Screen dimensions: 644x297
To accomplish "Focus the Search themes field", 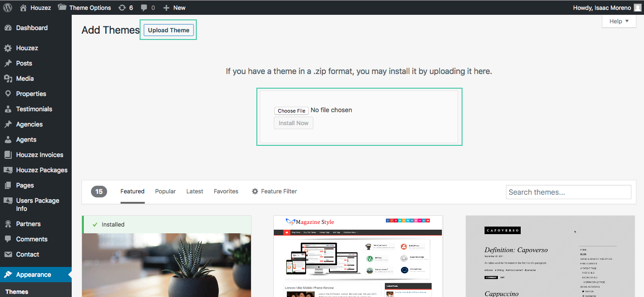I will tap(569, 192).
